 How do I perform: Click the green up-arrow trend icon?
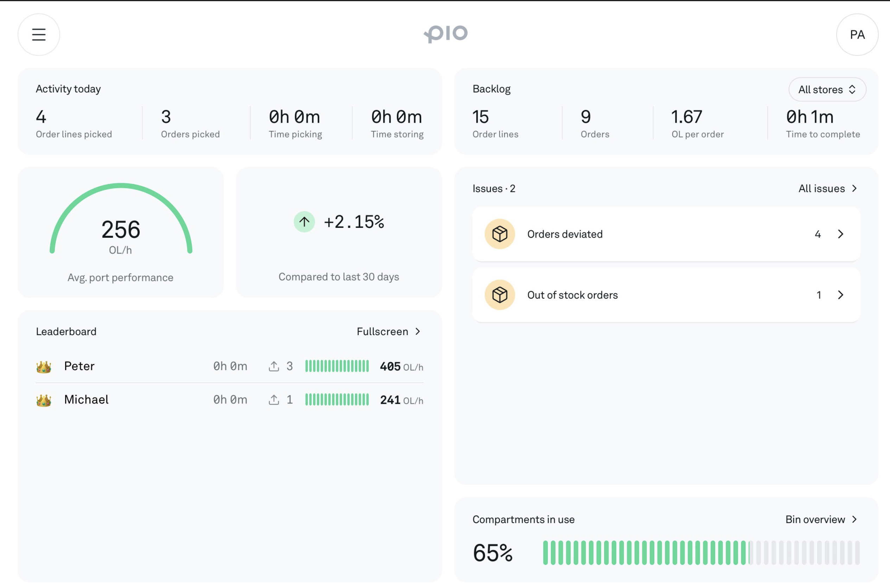click(304, 222)
